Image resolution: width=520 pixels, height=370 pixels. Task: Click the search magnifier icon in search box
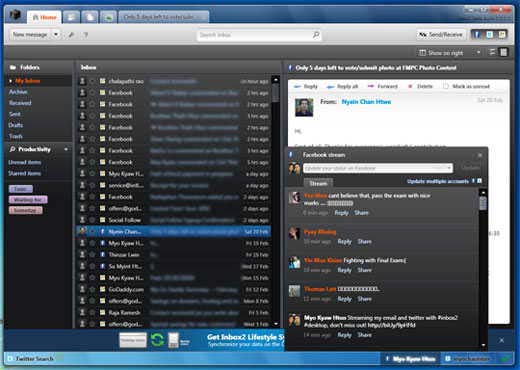[316, 35]
